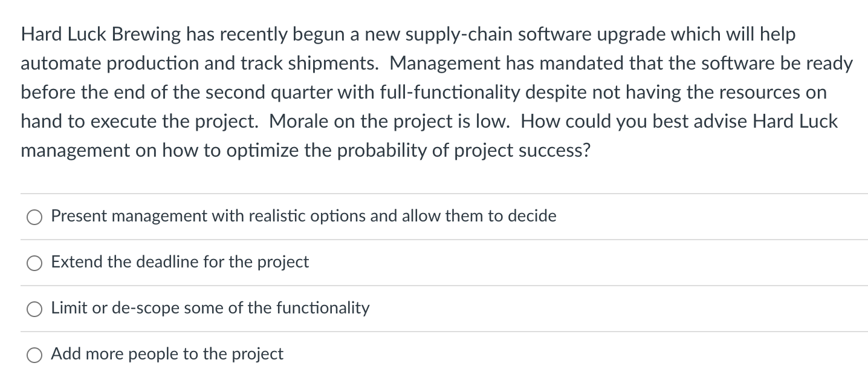This screenshot has height=380, width=868.
Task: Click the 'Extend the deadline for the project' label
Action: click(x=180, y=262)
